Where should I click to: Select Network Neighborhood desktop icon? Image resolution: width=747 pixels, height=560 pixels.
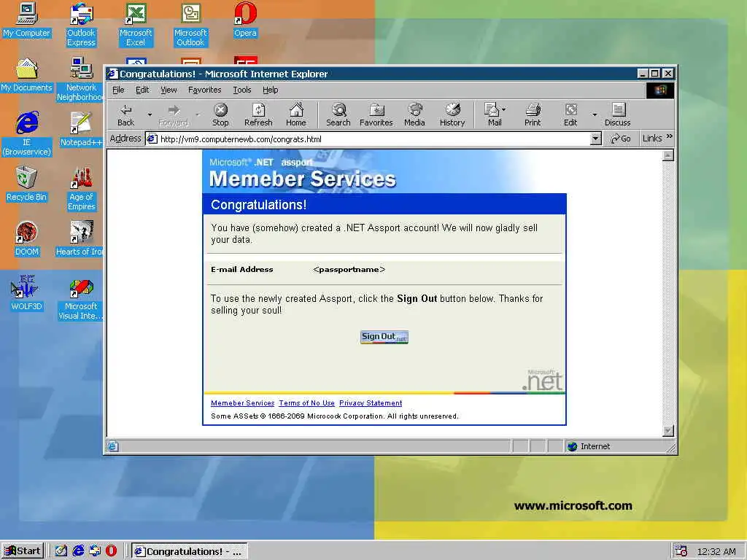pyautogui.click(x=80, y=79)
